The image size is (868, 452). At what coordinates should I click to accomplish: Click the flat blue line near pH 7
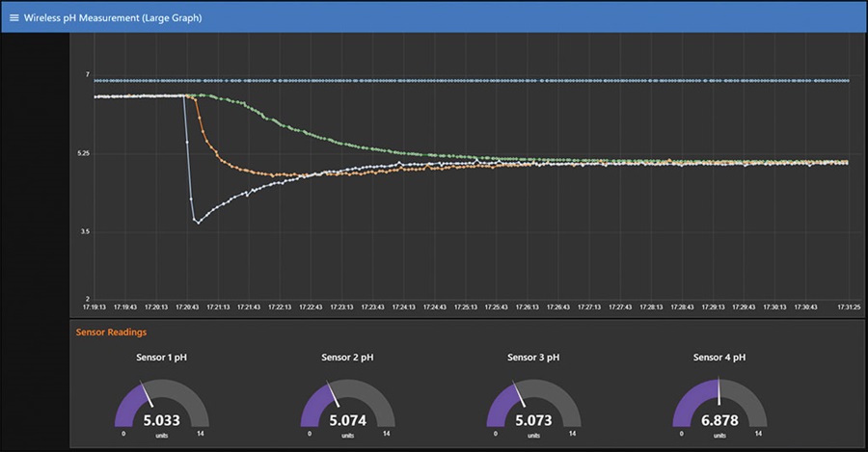click(482, 80)
